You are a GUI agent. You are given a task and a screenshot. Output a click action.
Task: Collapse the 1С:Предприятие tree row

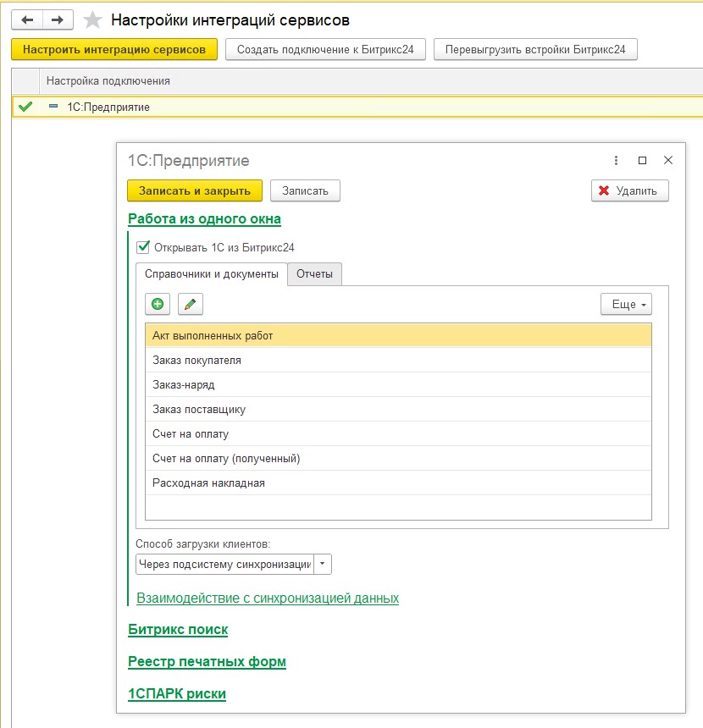coord(53,107)
